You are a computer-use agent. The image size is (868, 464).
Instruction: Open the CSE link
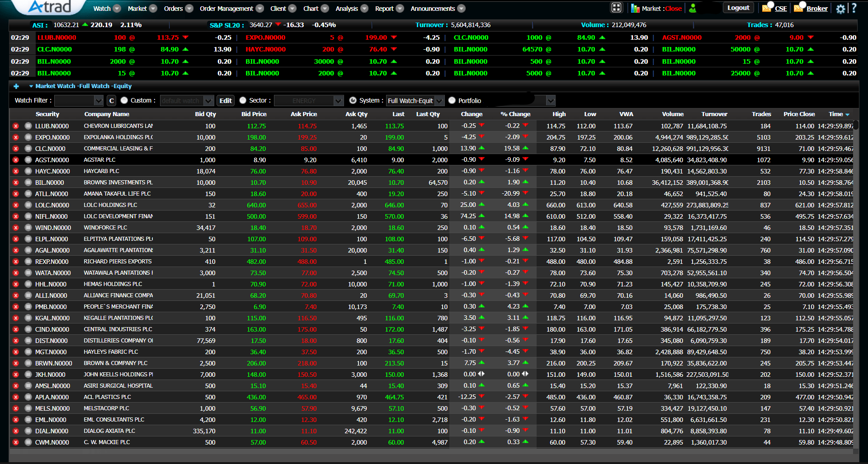coord(781,9)
